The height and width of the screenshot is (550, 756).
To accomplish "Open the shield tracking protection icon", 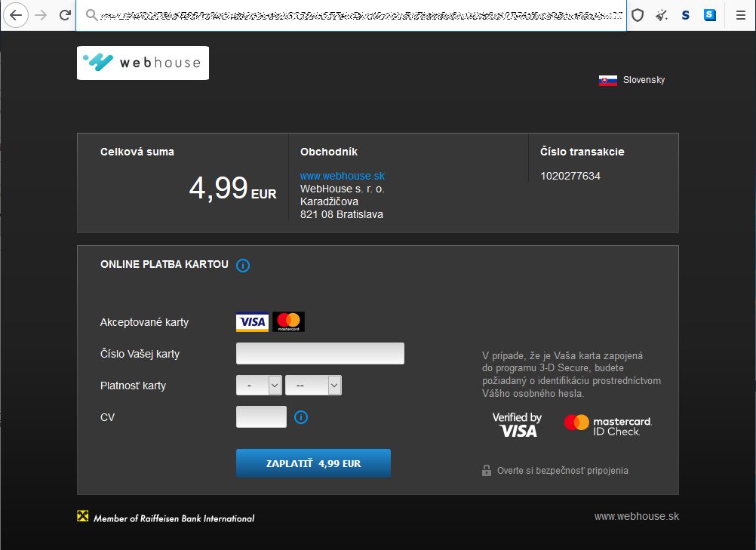I will coord(638,15).
